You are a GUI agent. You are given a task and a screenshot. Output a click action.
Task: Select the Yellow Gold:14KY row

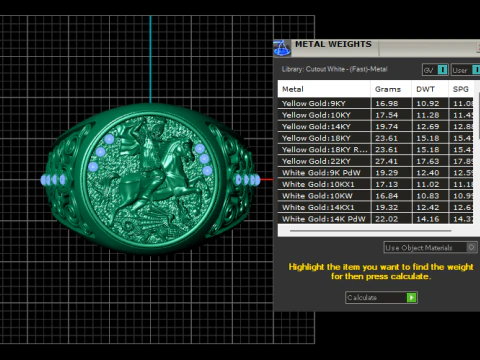[x=376, y=127]
